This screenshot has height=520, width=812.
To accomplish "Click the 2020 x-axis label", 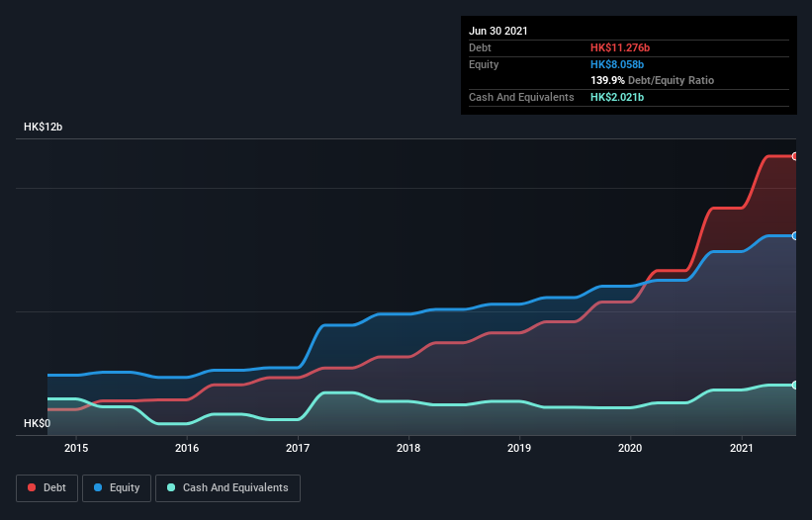I will [x=630, y=448].
